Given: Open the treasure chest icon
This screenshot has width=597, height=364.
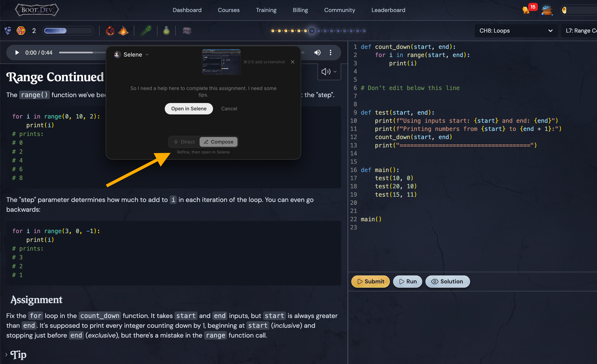Looking at the screenshot, I should pyautogui.click(x=187, y=31).
